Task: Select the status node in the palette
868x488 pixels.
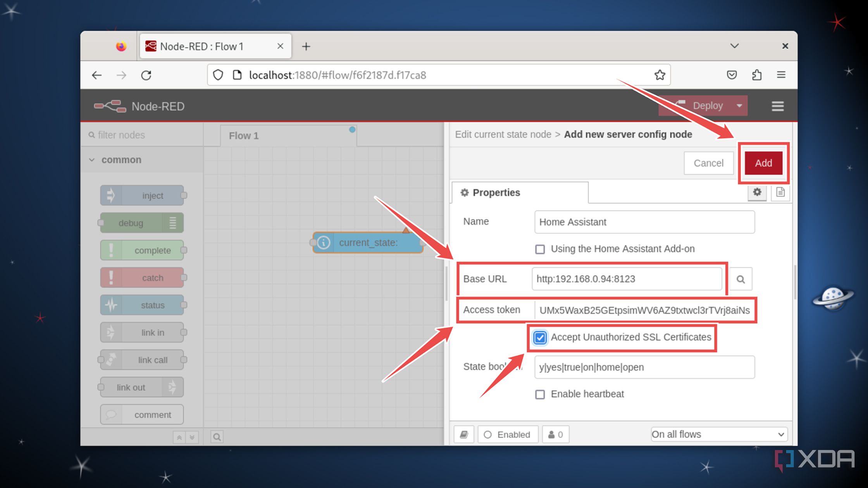Action: 142,305
